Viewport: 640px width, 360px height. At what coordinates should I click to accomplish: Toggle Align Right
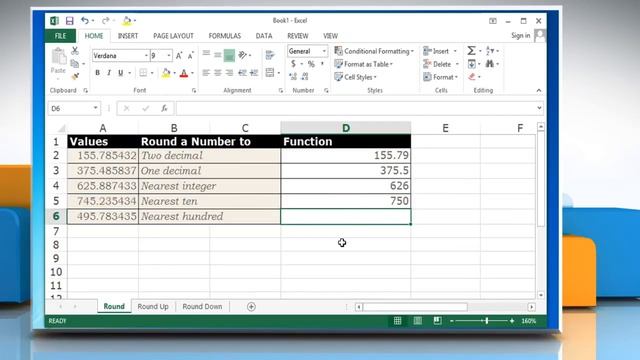point(229,73)
